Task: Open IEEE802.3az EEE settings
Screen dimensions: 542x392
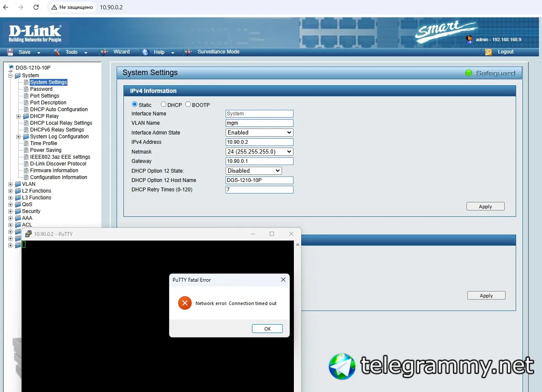Action: [60, 157]
